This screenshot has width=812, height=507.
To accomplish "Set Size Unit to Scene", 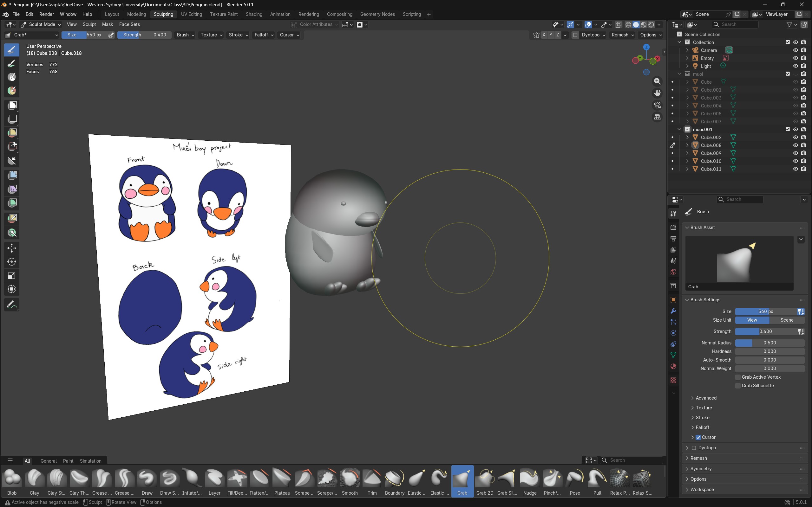I will 787,320.
